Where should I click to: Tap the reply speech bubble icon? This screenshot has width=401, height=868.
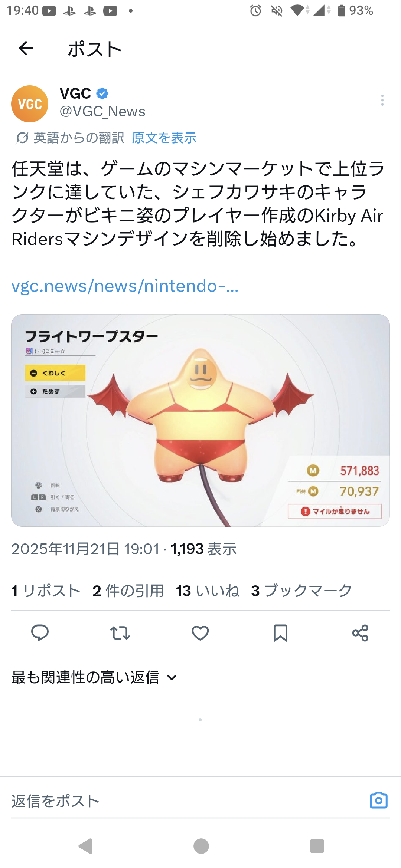tap(40, 633)
